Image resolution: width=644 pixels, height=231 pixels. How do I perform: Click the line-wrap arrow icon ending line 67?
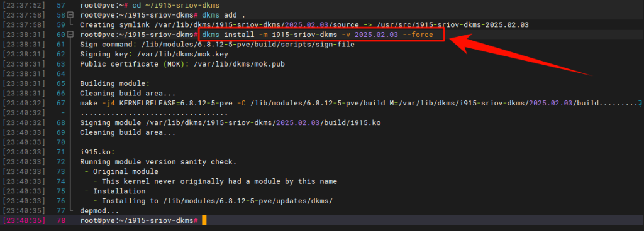(640, 103)
